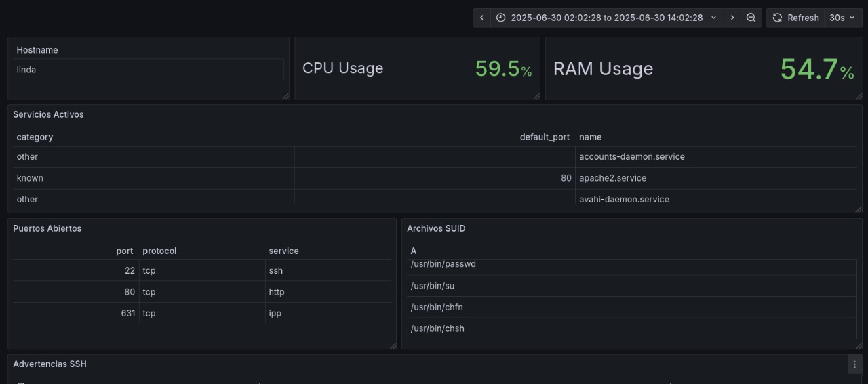
Task: Sort Puertos Abiertos by port column
Action: point(124,251)
